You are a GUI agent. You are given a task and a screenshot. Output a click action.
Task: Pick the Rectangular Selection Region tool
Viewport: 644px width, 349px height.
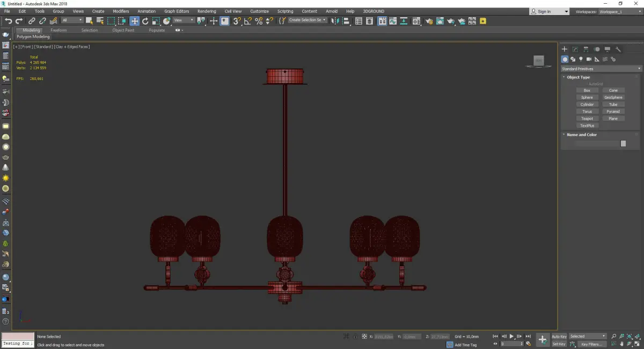coord(111,21)
